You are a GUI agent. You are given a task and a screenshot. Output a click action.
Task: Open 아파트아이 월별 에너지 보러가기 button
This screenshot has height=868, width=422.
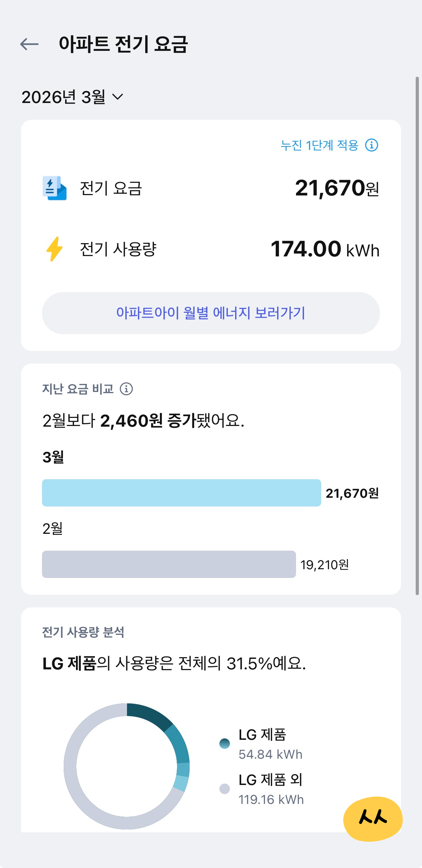211,313
